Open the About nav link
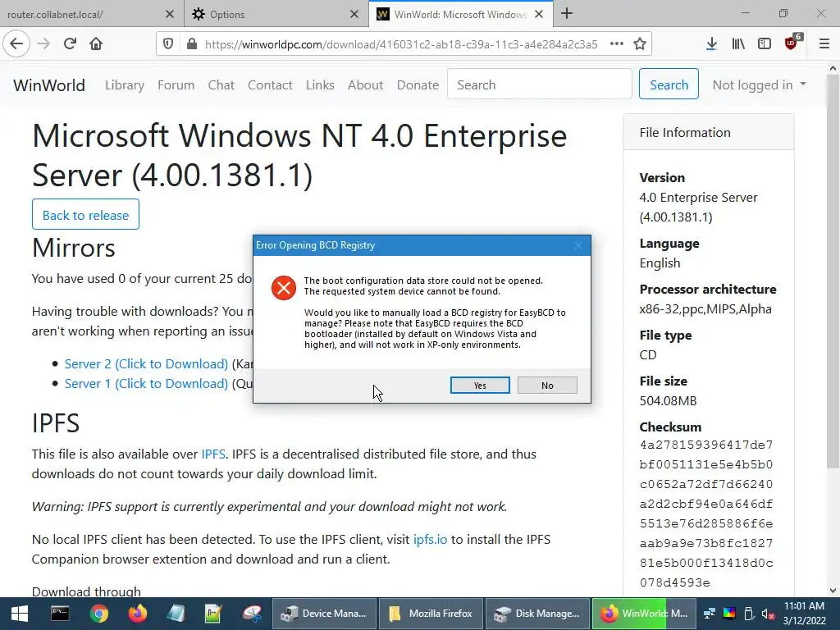This screenshot has height=630, width=840. pyautogui.click(x=365, y=85)
